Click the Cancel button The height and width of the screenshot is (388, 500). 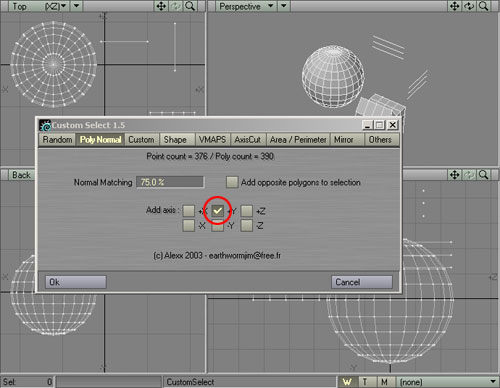362,282
